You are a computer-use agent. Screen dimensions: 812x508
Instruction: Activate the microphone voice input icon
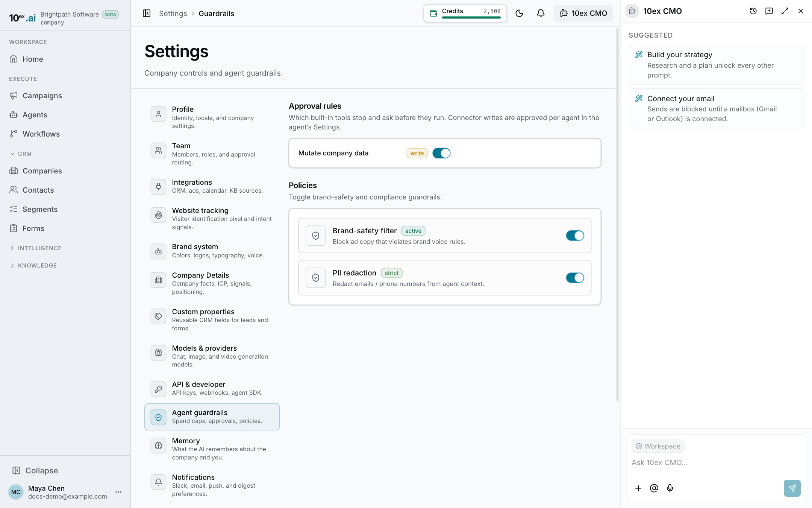(670, 488)
